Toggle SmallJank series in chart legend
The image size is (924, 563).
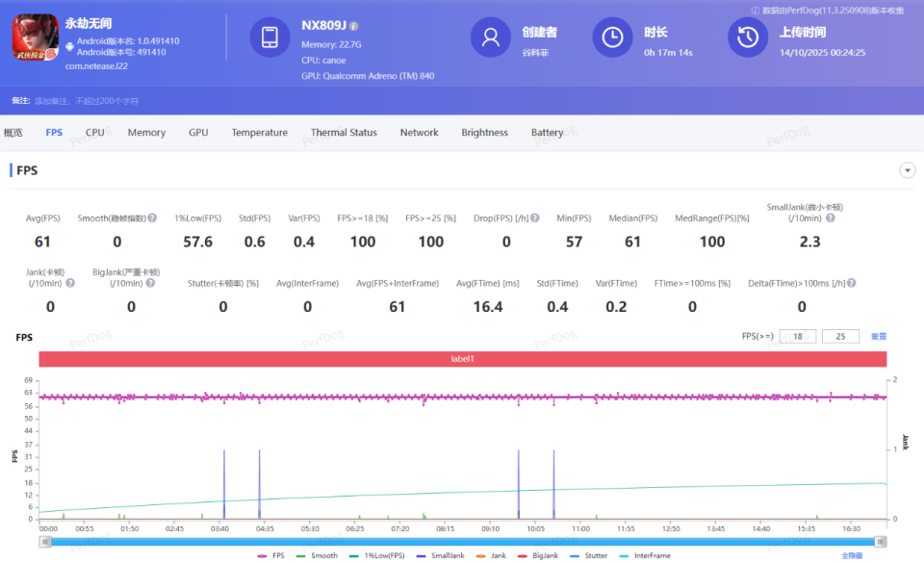pyautogui.click(x=443, y=555)
